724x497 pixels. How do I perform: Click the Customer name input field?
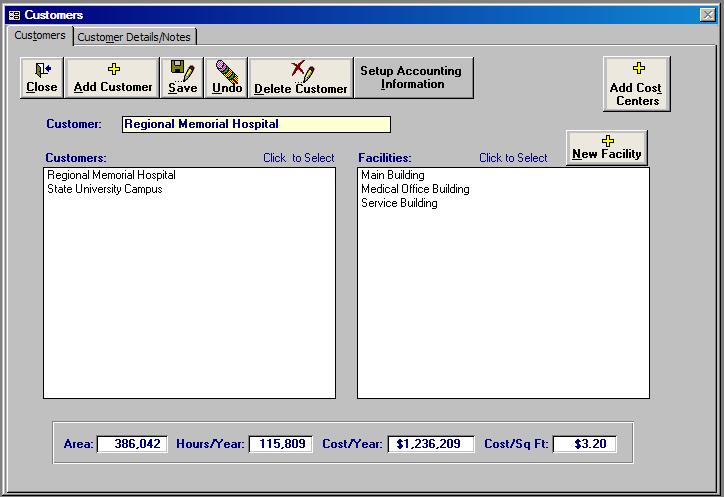tap(256, 124)
